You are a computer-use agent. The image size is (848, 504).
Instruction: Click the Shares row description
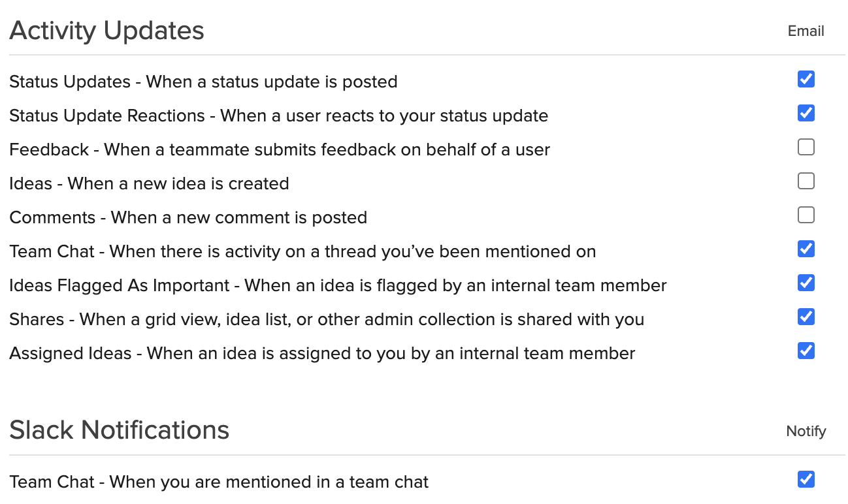327,319
